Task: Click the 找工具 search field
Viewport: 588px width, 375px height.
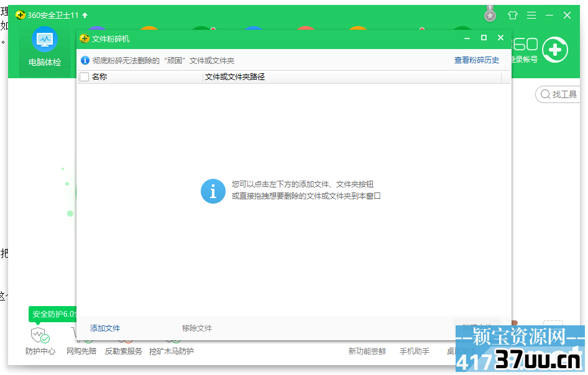Action: click(558, 94)
